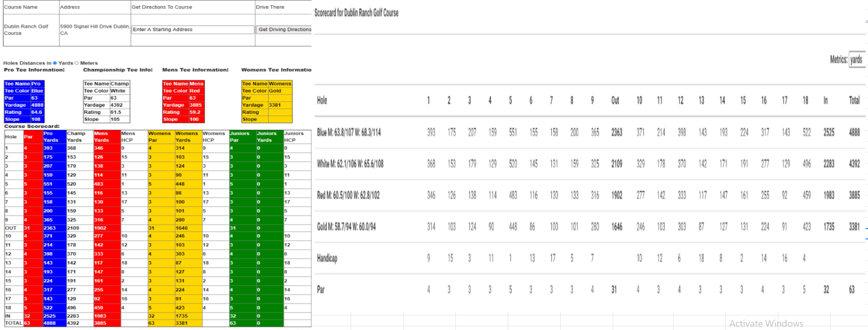868x330 pixels.
Task: Click the 'Womens Par' column header
Action: pos(161,137)
